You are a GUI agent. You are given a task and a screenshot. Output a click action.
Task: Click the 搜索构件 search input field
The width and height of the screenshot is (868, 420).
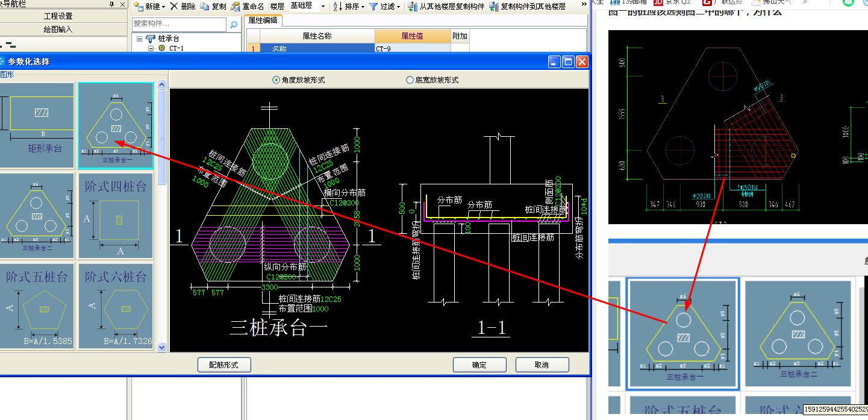pyautogui.click(x=180, y=24)
